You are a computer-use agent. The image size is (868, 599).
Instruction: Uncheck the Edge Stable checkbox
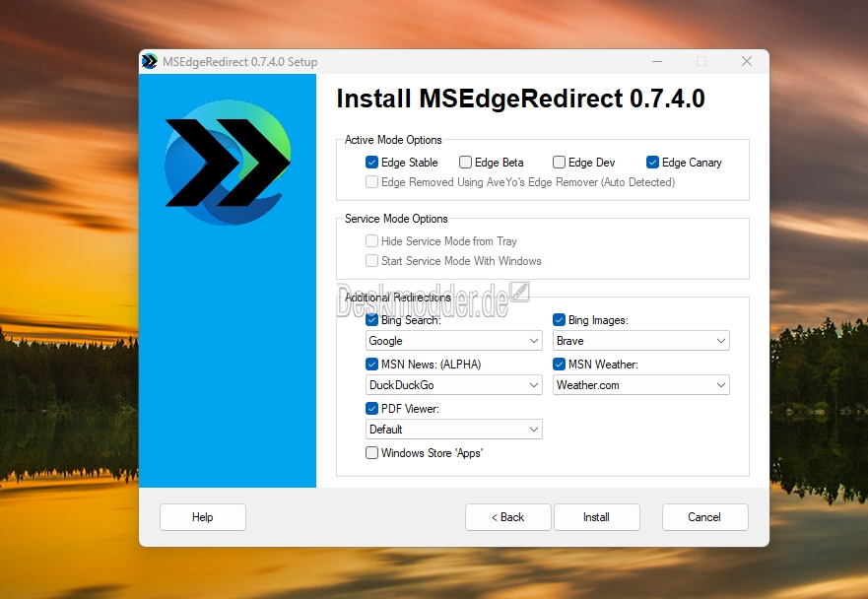372,163
